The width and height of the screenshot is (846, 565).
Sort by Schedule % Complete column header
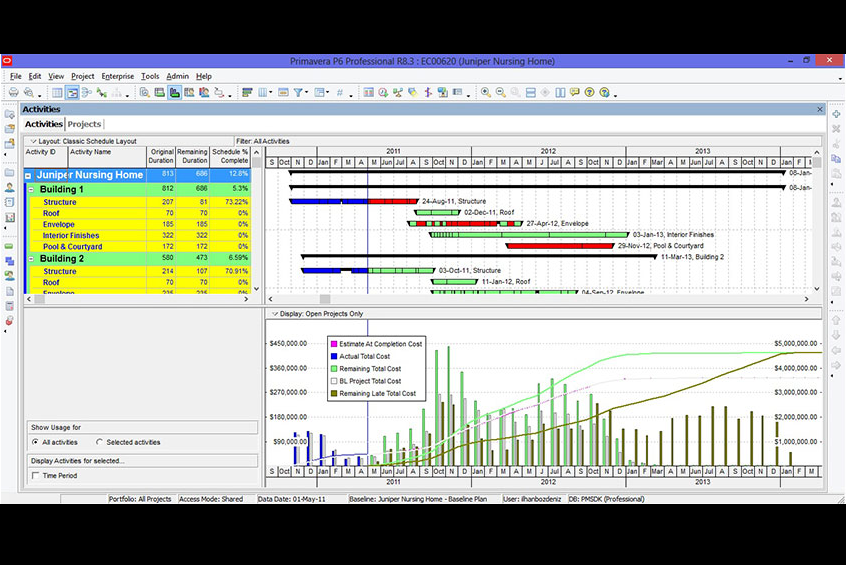(230, 156)
